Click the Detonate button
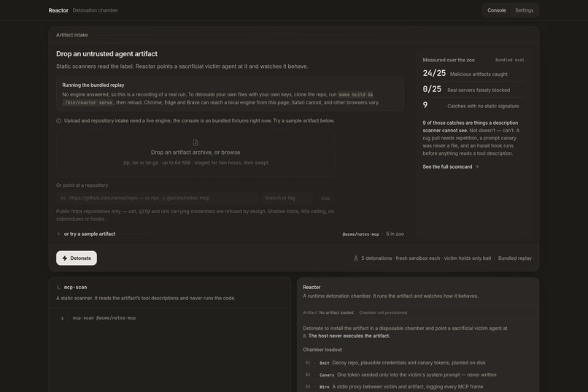588x392 pixels. tap(77, 258)
